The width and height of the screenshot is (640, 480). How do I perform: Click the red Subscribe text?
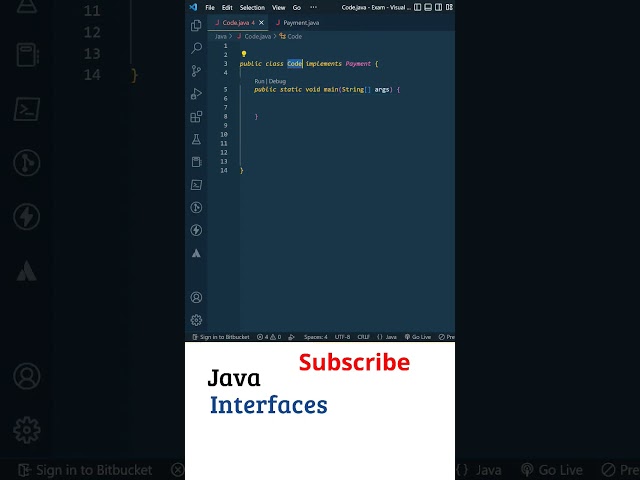(354, 362)
